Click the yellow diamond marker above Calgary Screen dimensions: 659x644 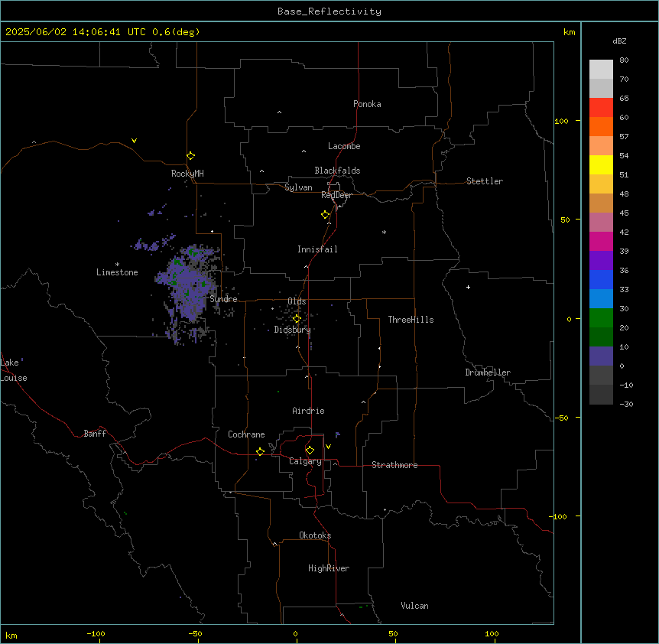tap(310, 450)
